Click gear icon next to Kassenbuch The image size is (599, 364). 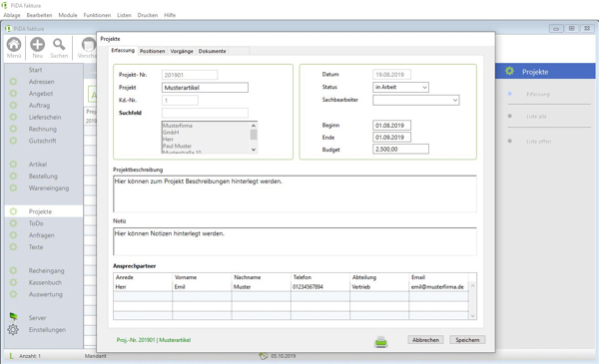point(13,283)
